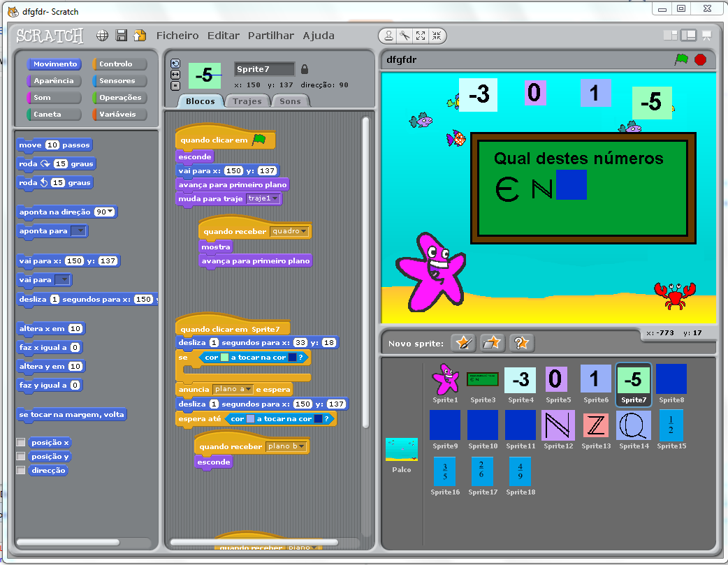The width and height of the screenshot is (728, 565).
Task: Open the Paint new sprite editor
Action: pyautogui.click(x=464, y=343)
